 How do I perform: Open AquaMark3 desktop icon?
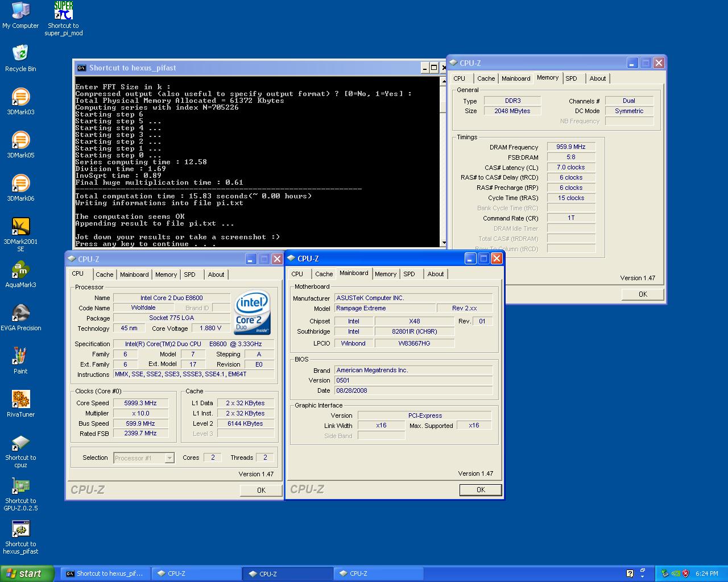coord(20,275)
